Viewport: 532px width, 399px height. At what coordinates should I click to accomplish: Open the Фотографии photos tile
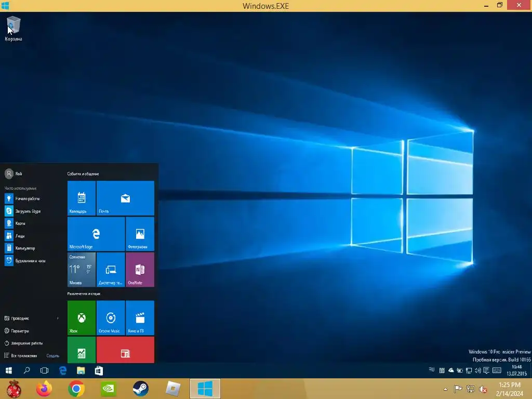coord(140,234)
